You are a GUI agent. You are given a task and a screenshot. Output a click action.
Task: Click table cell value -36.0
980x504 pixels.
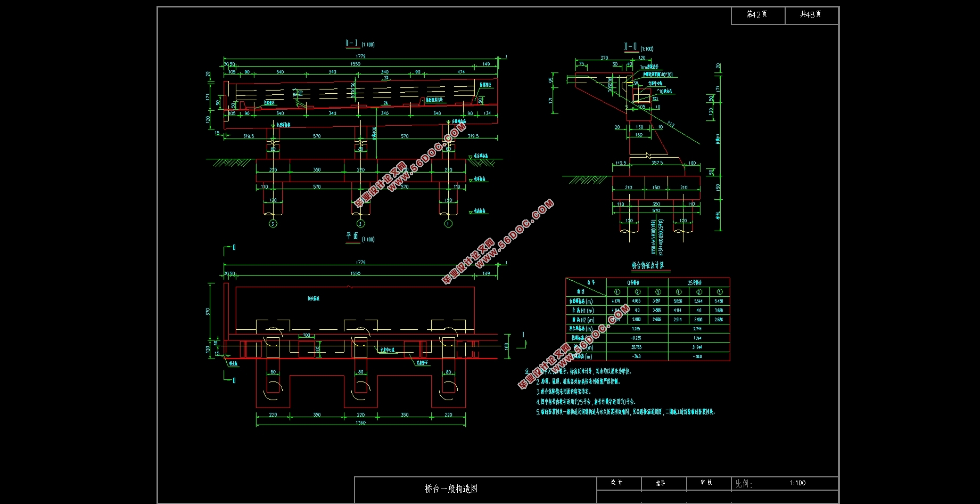point(636,356)
